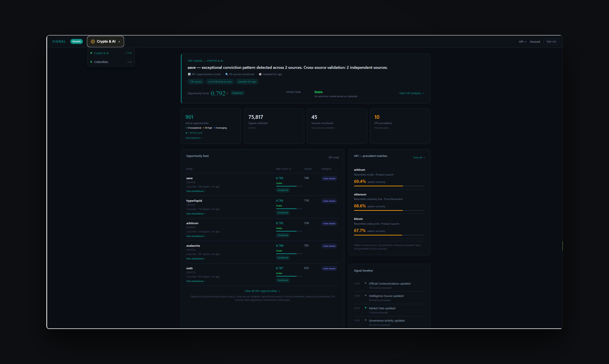This screenshot has width=609, height=364.
Task: Click the up triangle beside +155 this cycle
Action: (x=186, y=133)
